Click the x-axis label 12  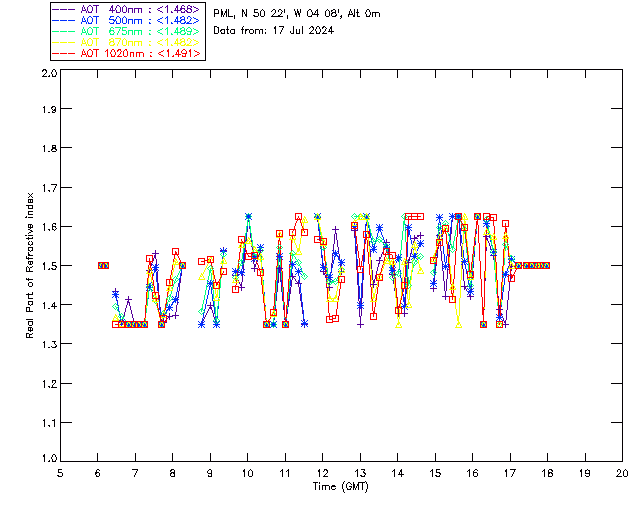click(322, 473)
